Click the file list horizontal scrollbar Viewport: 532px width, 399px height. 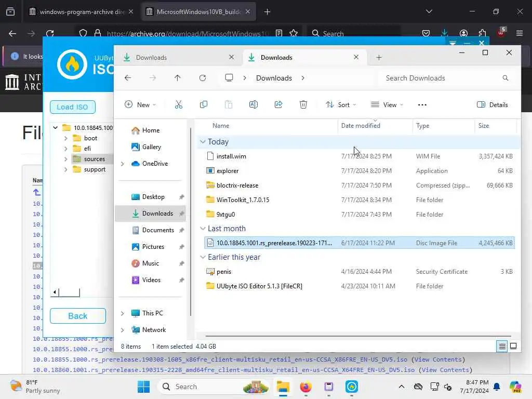358,336
